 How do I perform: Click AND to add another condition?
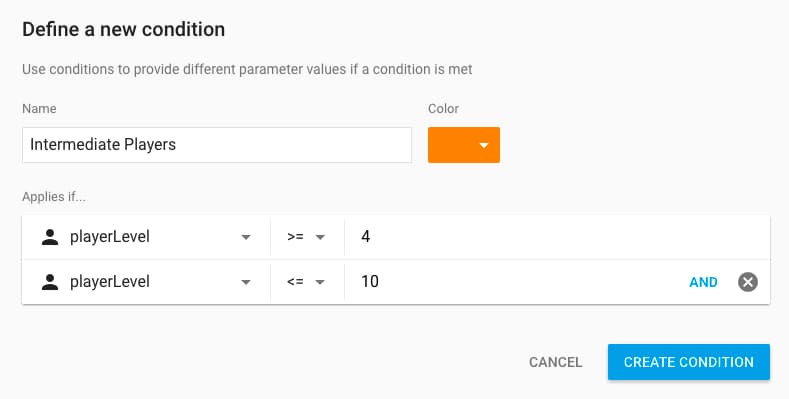(703, 282)
